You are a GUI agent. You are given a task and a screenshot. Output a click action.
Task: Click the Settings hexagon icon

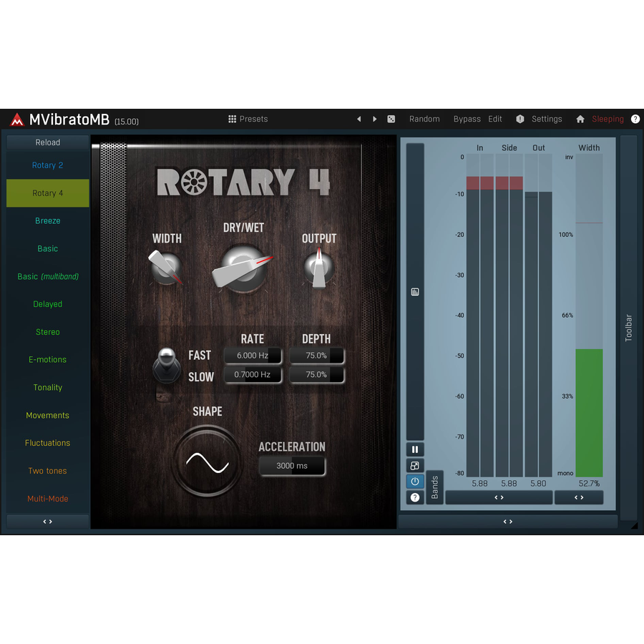tap(520, 119)
